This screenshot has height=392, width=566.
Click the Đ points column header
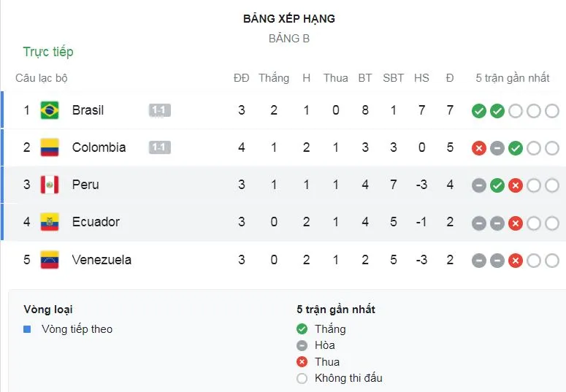pos(450,78)
